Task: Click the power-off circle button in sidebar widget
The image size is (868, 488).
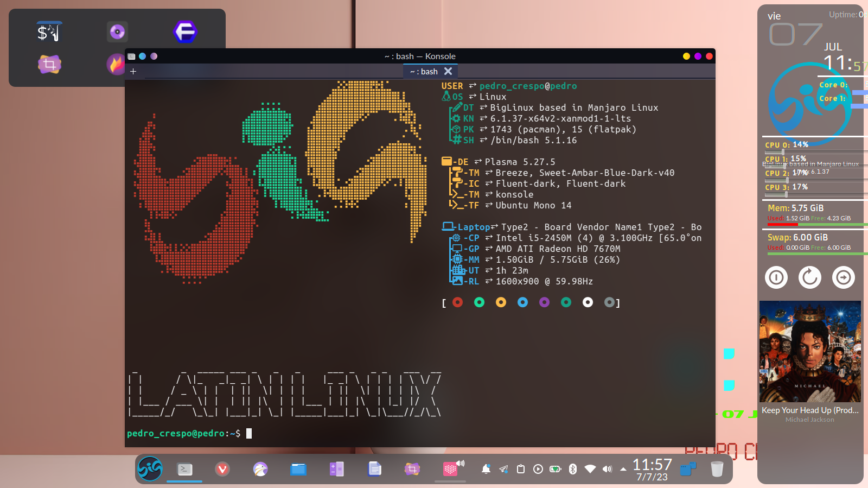Action: point(776,277)
